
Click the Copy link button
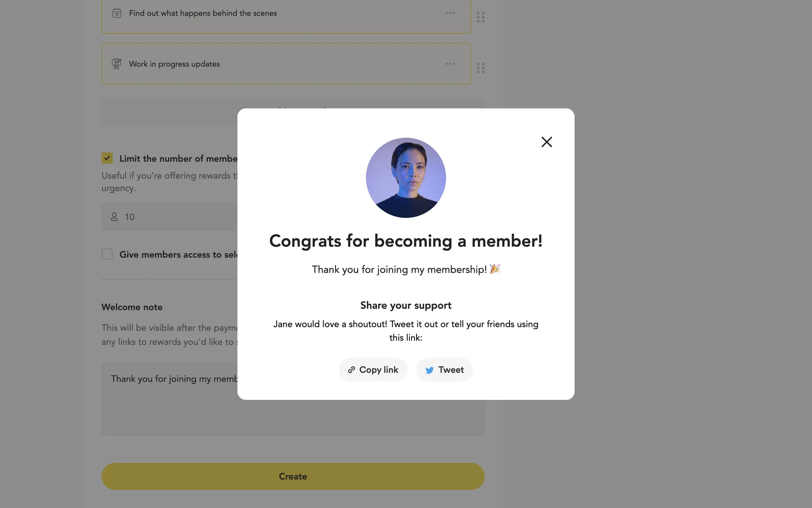point(373,370)
